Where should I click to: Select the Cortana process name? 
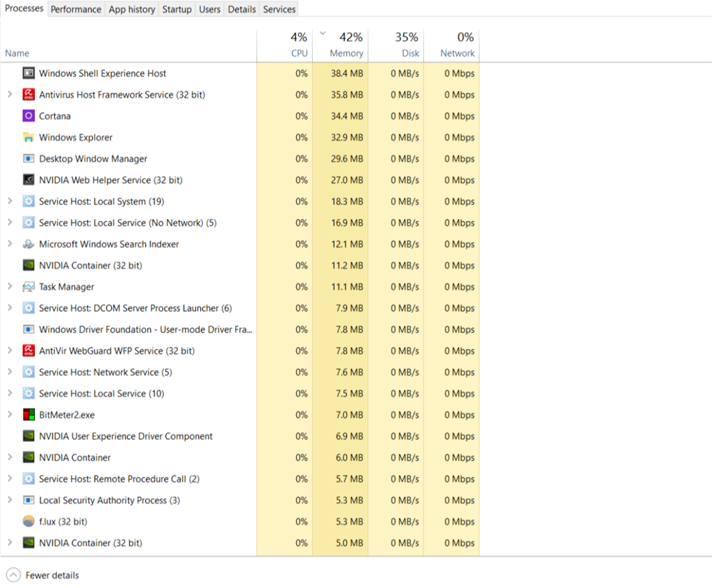(x=55, y=116)
